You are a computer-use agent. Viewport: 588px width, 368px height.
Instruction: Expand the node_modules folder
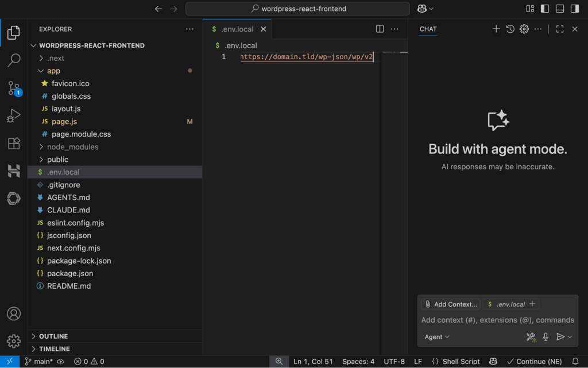(115, 147)
